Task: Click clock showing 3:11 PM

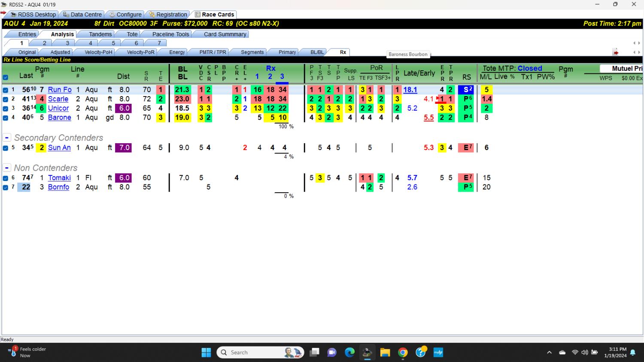Action: [615, 353]
